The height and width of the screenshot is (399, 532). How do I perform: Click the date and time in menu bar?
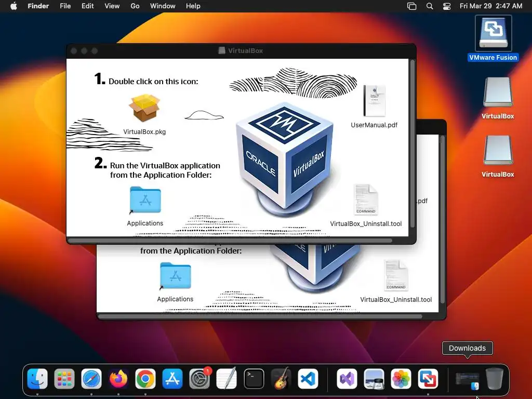coord(491,6)
